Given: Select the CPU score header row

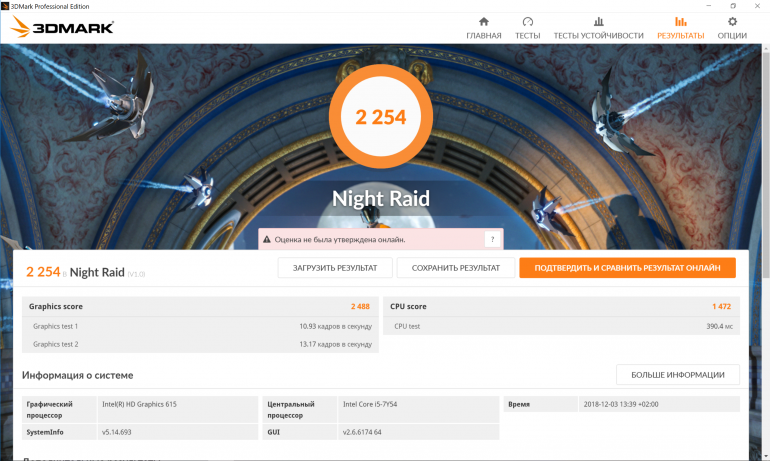Looking at the screenshot, I should point(560,306).
